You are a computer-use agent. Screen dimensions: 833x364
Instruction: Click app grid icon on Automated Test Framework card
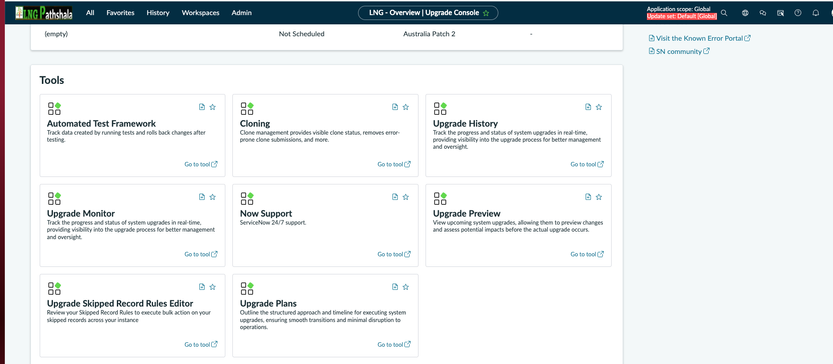[x=54, y=108]
